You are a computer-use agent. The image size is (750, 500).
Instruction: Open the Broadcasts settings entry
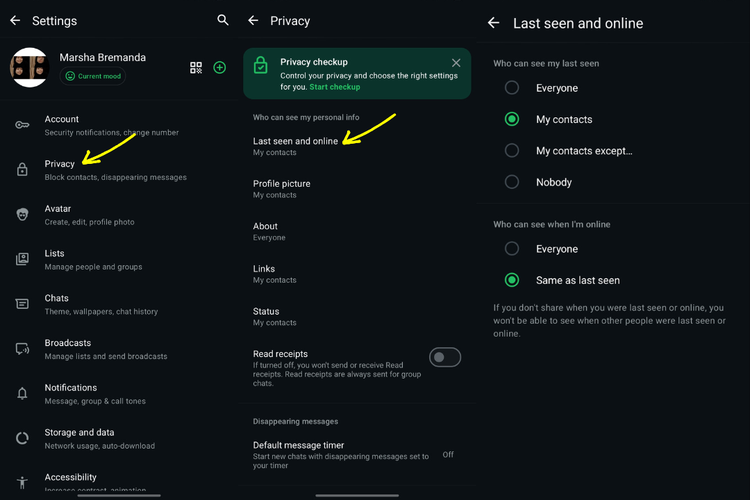[119, 349]
